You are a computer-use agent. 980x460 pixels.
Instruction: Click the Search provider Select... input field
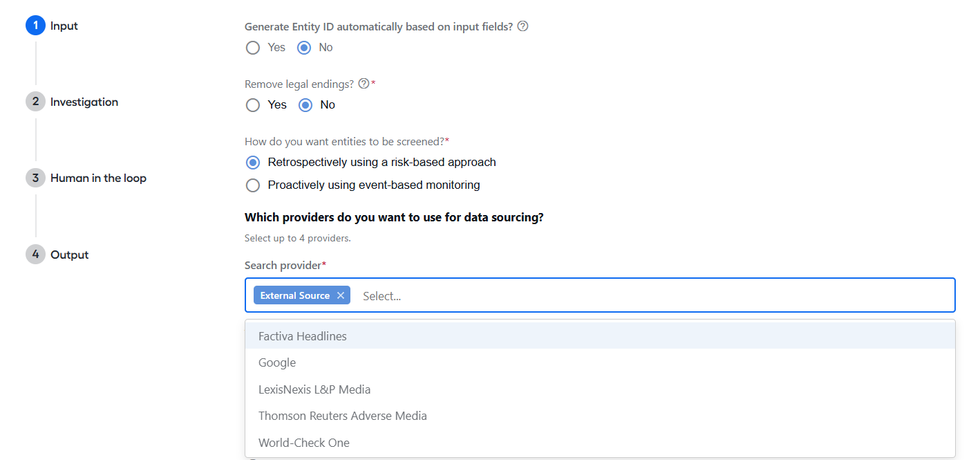coord(653,296)
